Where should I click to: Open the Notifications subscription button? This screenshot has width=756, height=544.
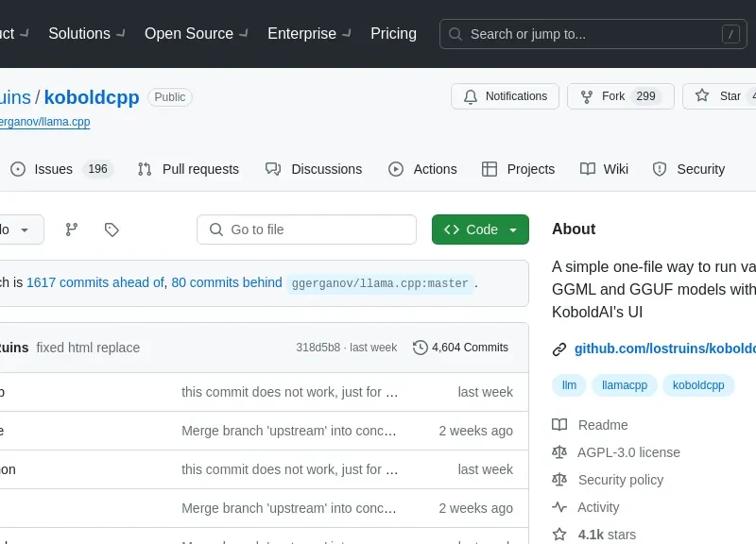505,96
